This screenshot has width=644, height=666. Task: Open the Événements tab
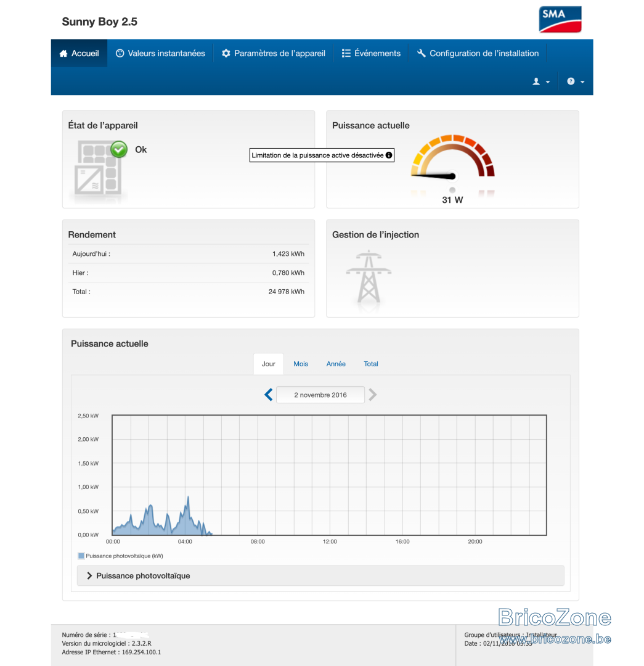point(371,53)
